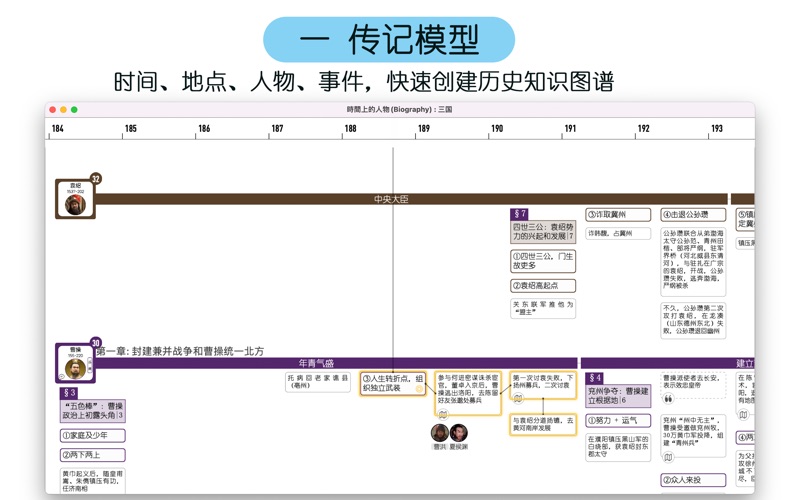Click the note 诈韩馥,占冀州
This screenshot has height=500, width=800.
click(618, 234)
